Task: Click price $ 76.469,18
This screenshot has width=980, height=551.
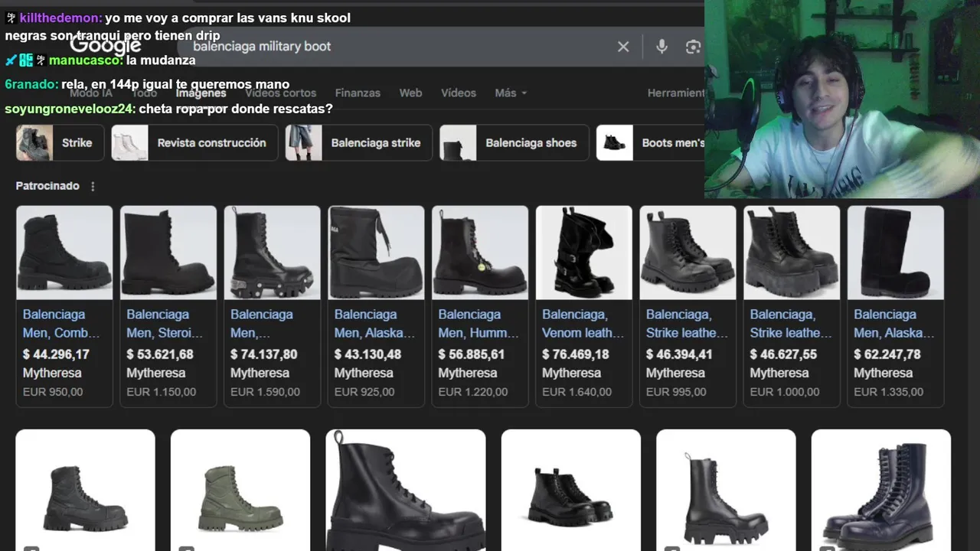Action: point(576,354)
